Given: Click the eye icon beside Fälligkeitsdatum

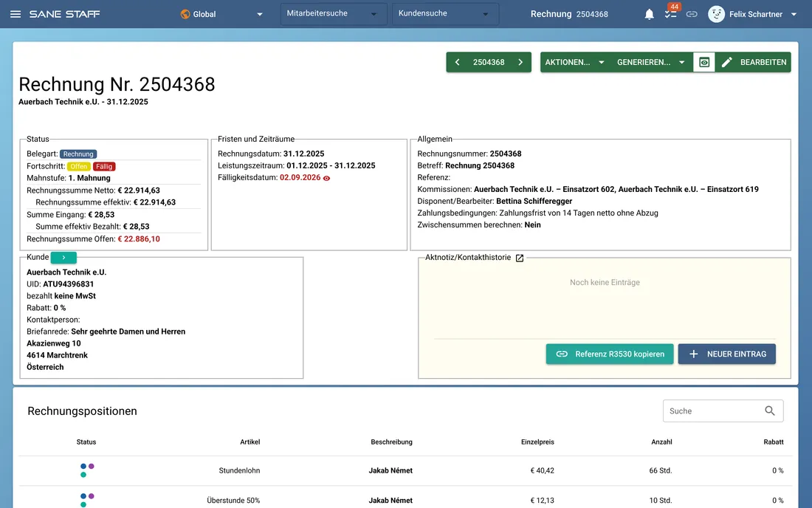Looking at the screenshot, I should 327,178.
